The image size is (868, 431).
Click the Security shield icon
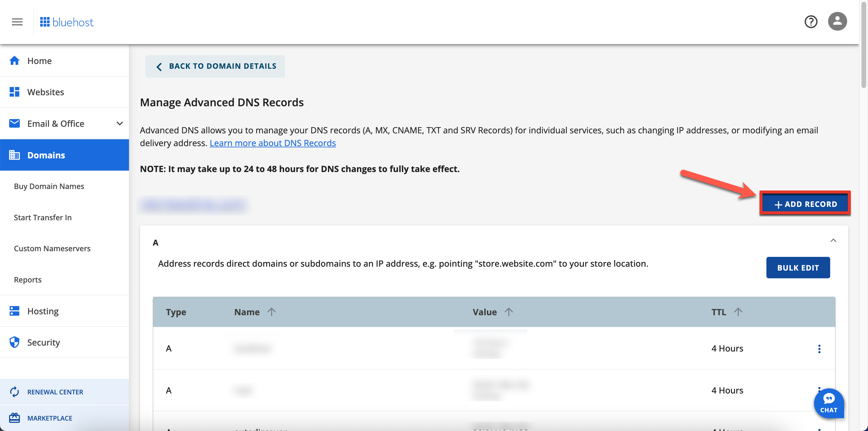(15, 342)
